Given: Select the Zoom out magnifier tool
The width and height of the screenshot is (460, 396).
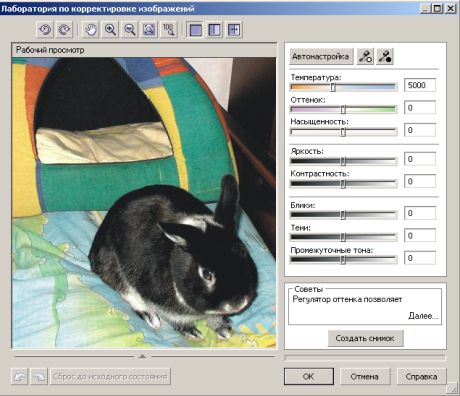Looking at the screenshot, I should coord(130,30).
